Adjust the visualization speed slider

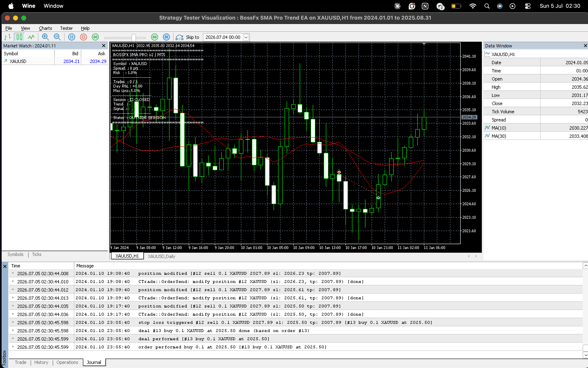(x=134, y=37)
